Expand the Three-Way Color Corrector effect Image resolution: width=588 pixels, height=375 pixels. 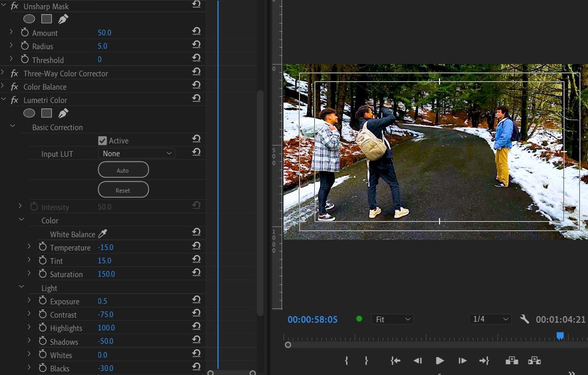coord(3,72)
